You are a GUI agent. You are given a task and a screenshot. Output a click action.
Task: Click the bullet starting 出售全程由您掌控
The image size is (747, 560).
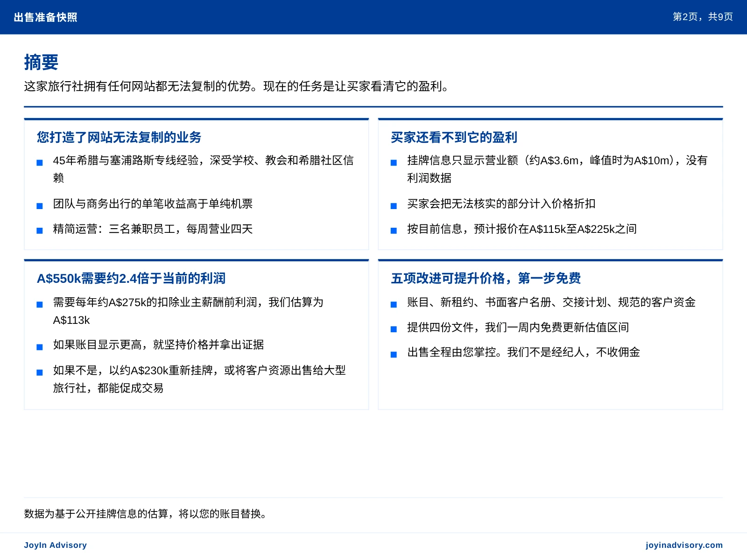click(523, 352)
